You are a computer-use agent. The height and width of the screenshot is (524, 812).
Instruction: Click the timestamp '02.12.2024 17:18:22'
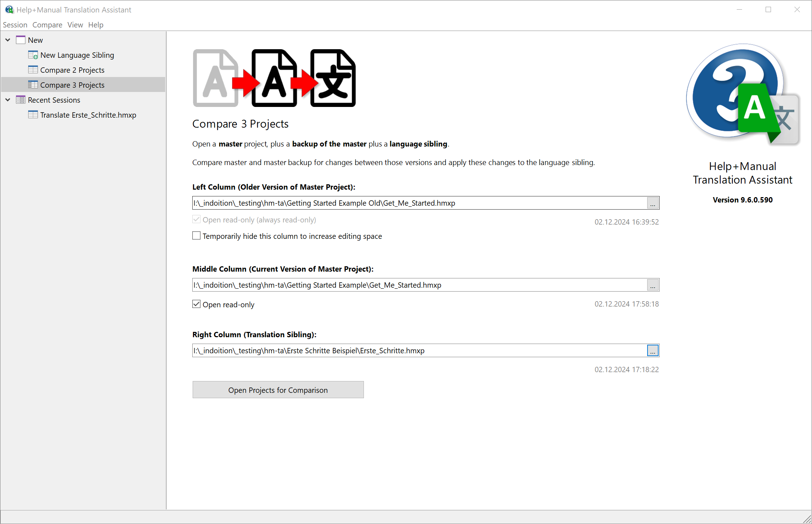pos(626,369)
